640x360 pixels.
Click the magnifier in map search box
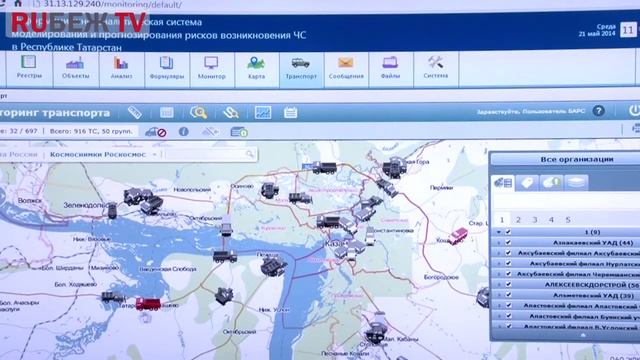[x=249, y=154]
